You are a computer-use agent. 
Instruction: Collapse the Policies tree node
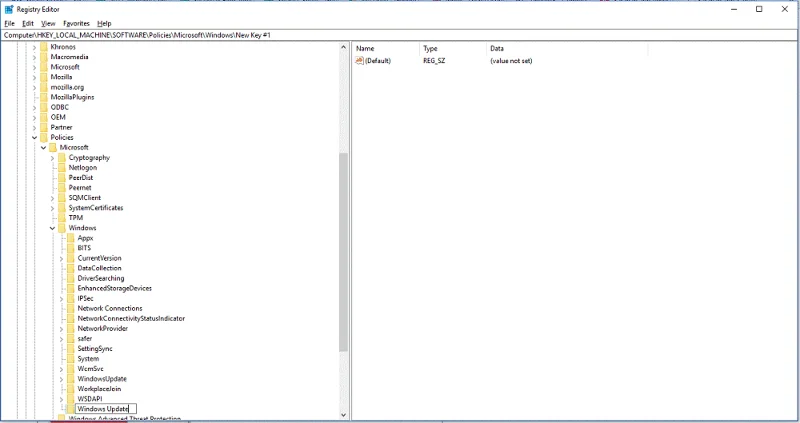35,137
